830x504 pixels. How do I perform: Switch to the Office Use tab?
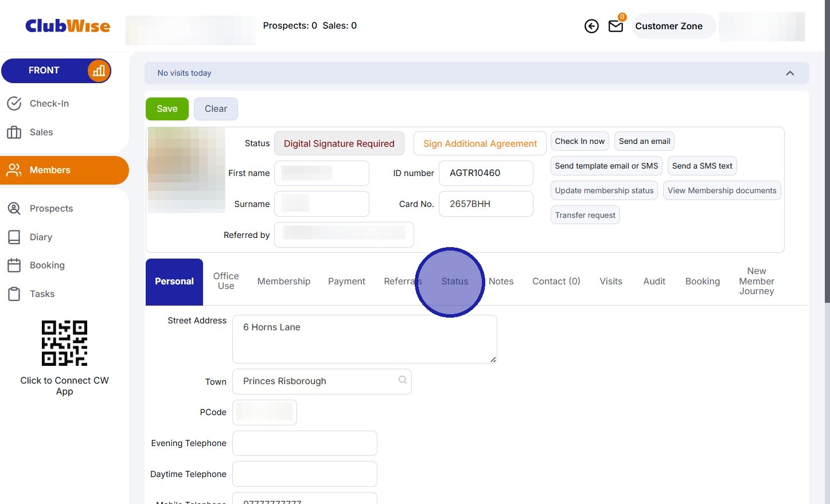pyautogui.click(x=226, y=282)
